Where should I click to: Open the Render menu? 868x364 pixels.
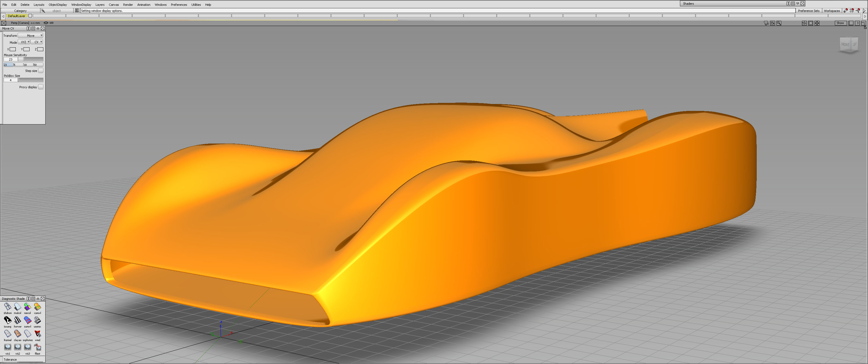tap(128, 5)
